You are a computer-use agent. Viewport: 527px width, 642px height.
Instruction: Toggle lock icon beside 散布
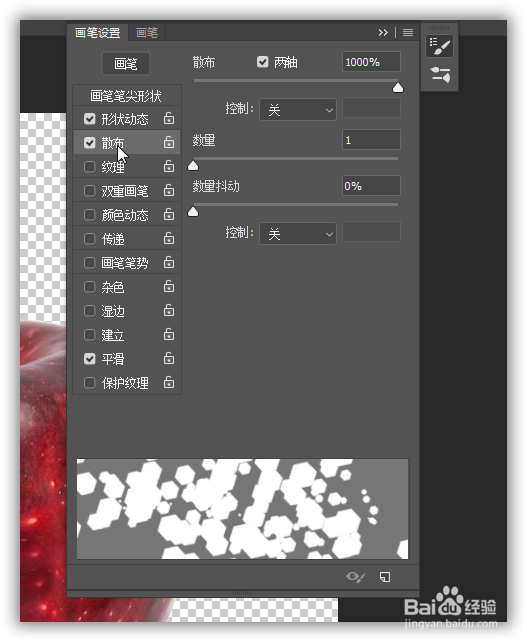click(169, 142)
